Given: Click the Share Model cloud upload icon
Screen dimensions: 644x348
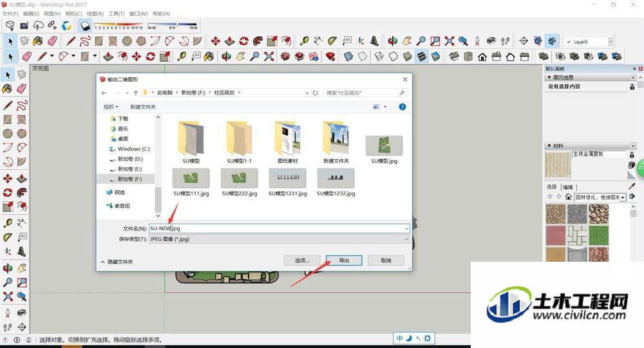Looking at the screenshot, I should point(38,26).
